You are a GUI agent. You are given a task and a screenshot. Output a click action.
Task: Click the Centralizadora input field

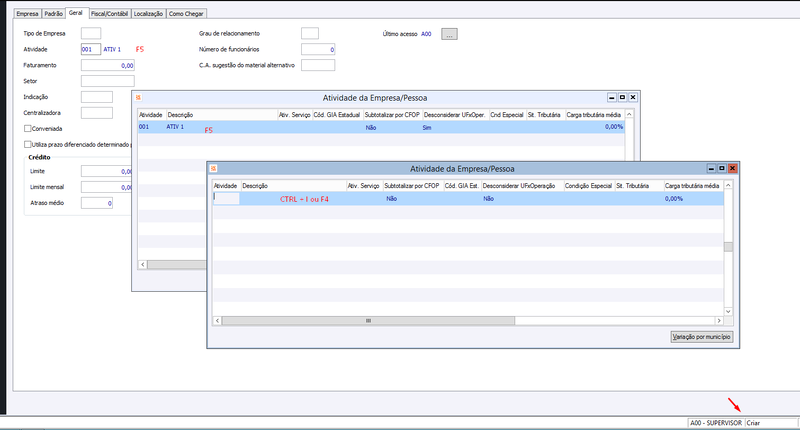pos(97,113)
